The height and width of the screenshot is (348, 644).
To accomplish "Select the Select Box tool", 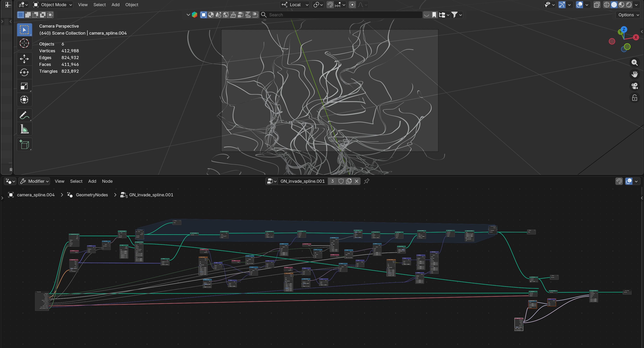I will [x=24, y=30].
